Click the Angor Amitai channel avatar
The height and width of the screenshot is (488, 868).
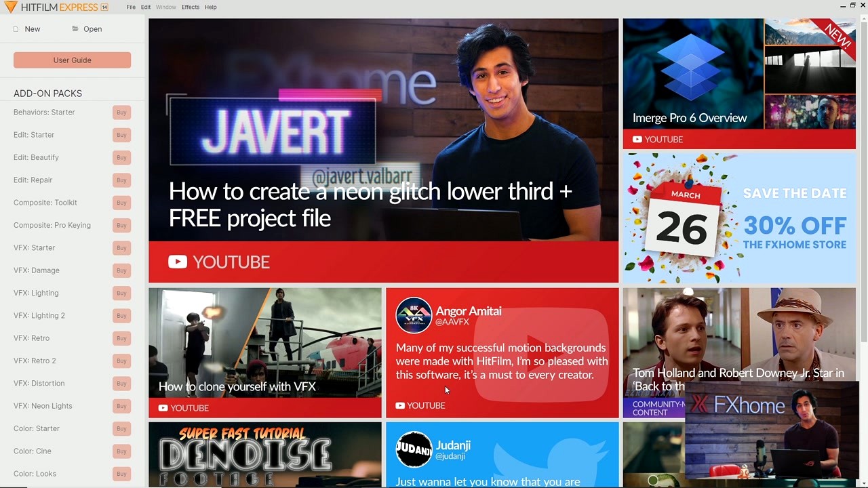[x=414, y=314]
